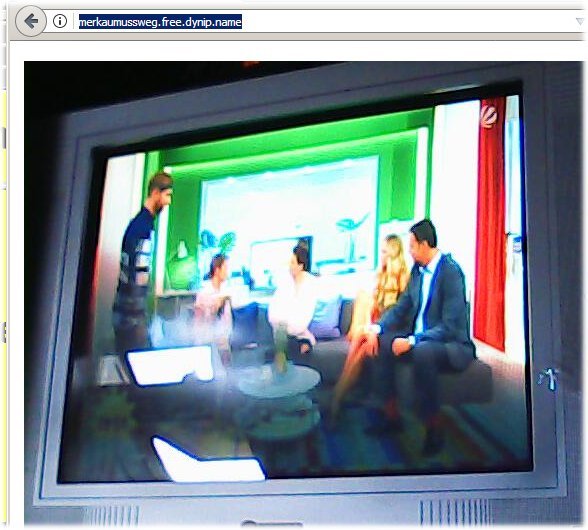Click the white glare patch near standing man
Image resolution: width=588 pixels, height=530 pixels.
(170, 365)
